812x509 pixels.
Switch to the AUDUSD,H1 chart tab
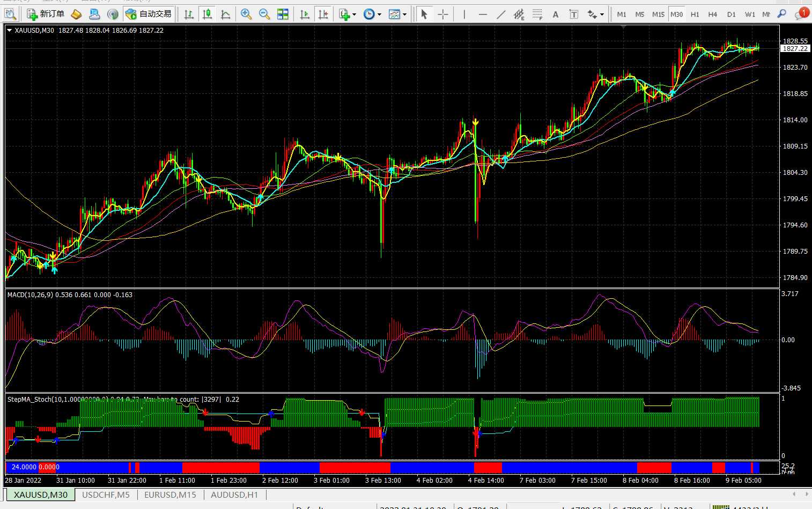(x=234, y=495)
